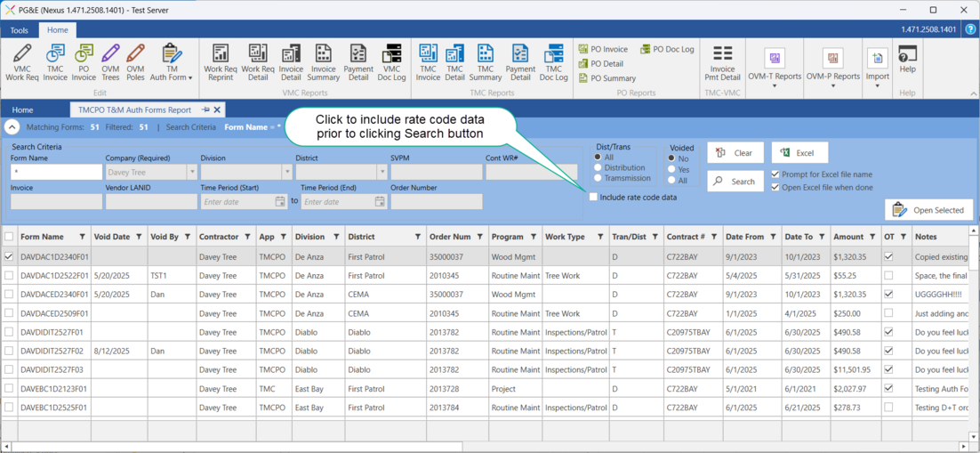
Task: Uncheck Prompt for Excel file name
Action: coord(775,174)
